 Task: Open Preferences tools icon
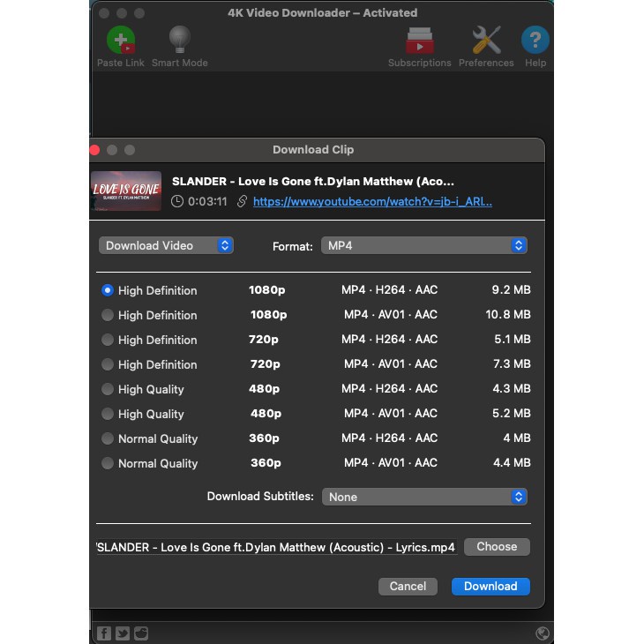pos(486,41)
